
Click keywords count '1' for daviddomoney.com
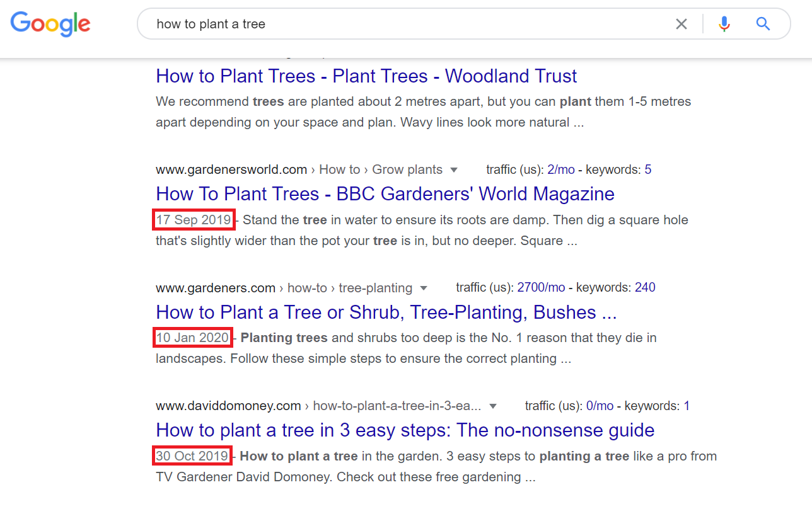[x=687, y=406]
